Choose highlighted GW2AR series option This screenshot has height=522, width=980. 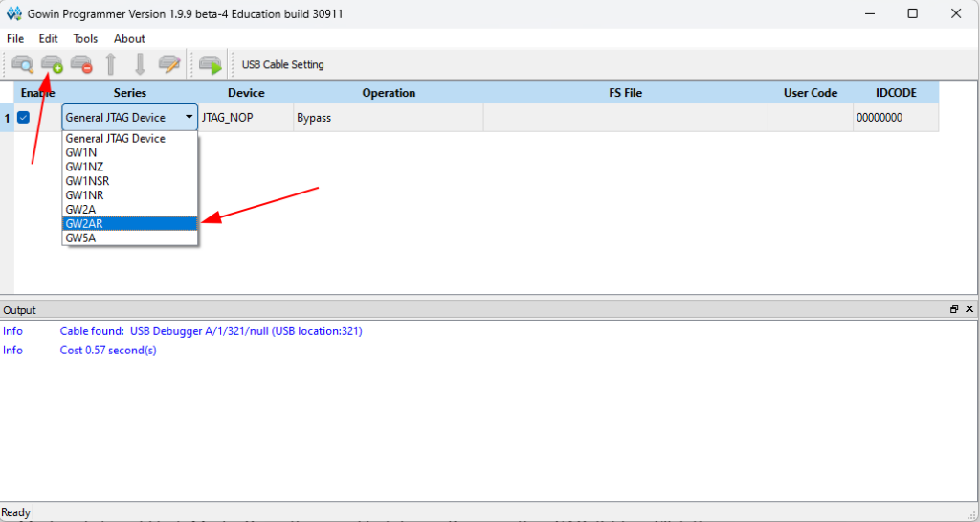130,224
